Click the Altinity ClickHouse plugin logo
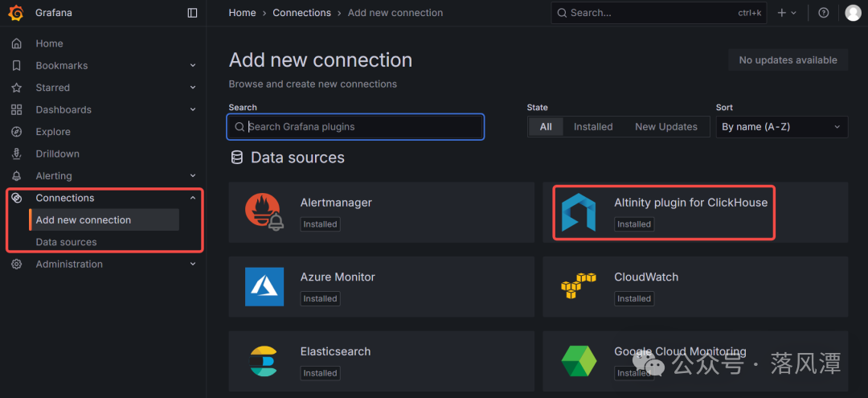 tap(579, 212)
